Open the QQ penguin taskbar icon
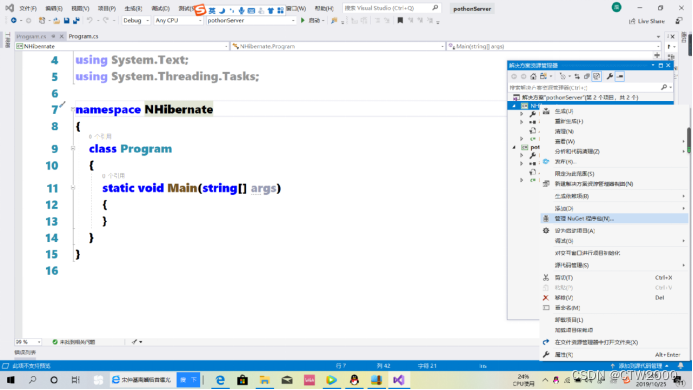This screenshot has height=390, width=693. pyautogui.click(x=354, y=380)
